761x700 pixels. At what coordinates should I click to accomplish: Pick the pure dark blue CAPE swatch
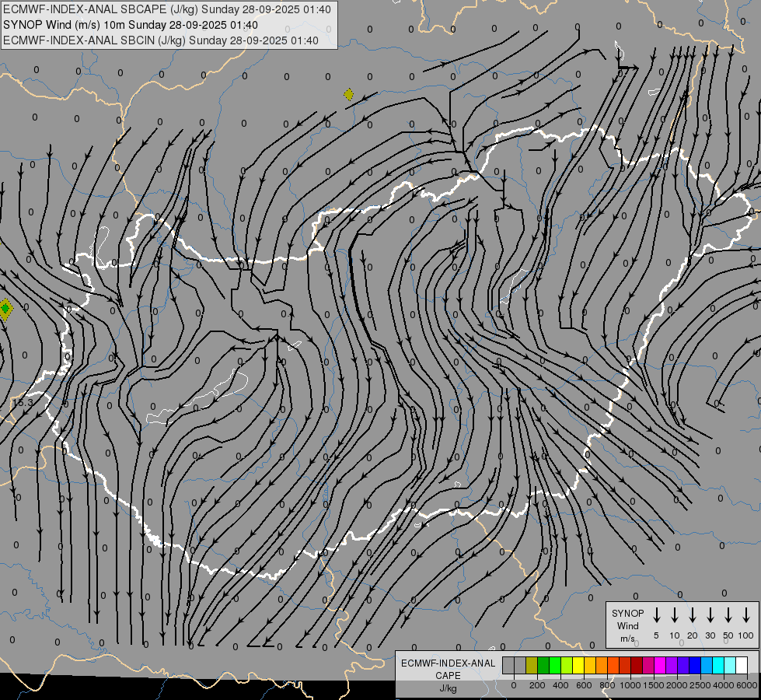click(x=695, y=665)
